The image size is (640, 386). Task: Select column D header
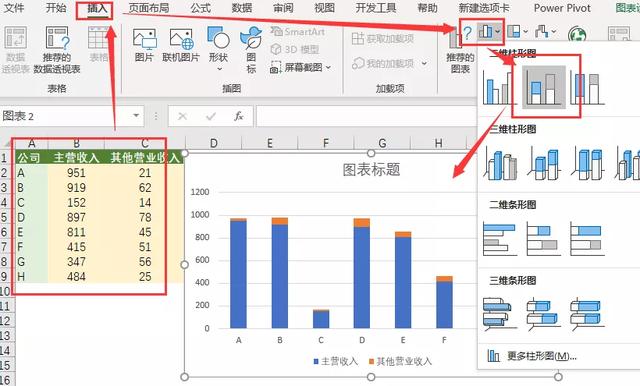213,143
